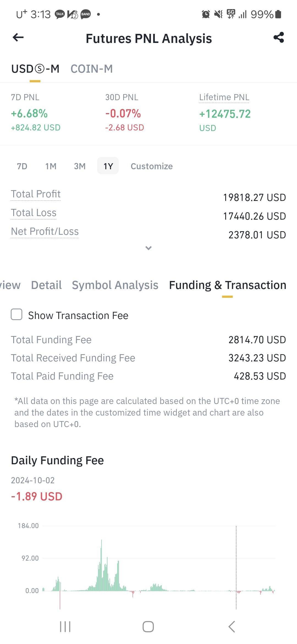Expand the profit summary chevron
297x644 pixels.
tap(148, 248)
